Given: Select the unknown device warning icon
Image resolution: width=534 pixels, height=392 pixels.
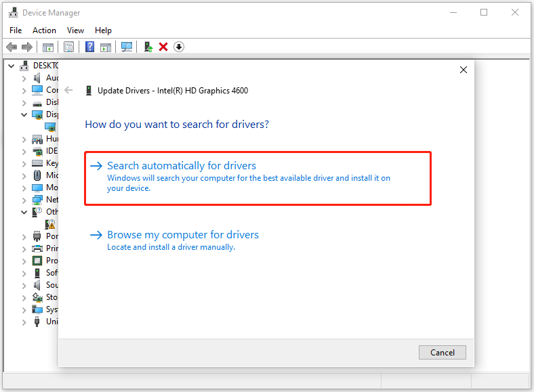Looking at the screenshot, I should click(x=50, y=224).
